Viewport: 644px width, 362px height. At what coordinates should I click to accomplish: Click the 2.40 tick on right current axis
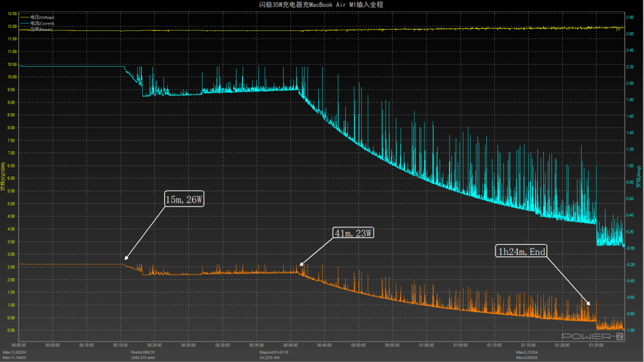pyautogui.click(x=630, y=50)
